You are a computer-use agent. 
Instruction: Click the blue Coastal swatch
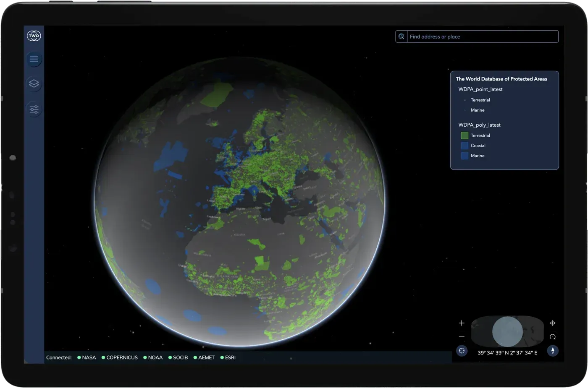pyautogui.click(x=465, y=146)
